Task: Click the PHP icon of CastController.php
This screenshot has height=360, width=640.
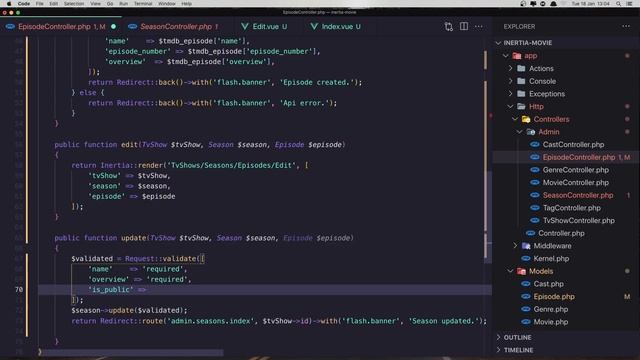Action: [x=534, y=144]
